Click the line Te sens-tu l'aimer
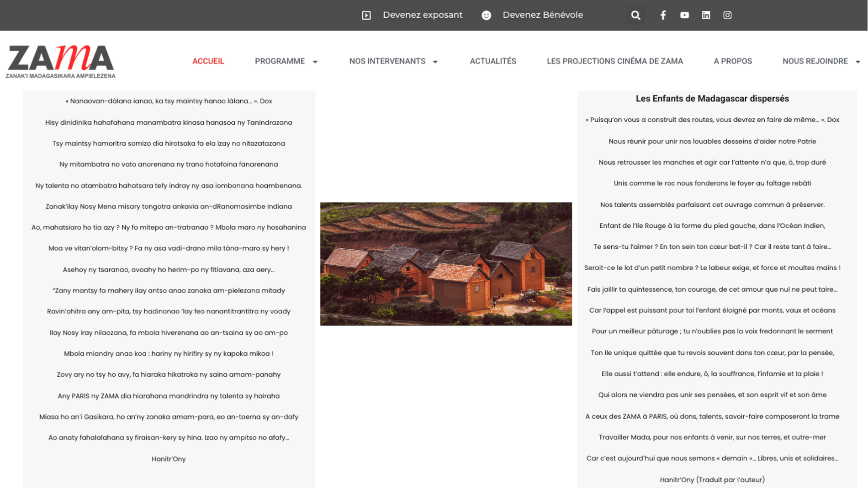Viewport: 868px width, 488px height. click(x=712, y=247)
